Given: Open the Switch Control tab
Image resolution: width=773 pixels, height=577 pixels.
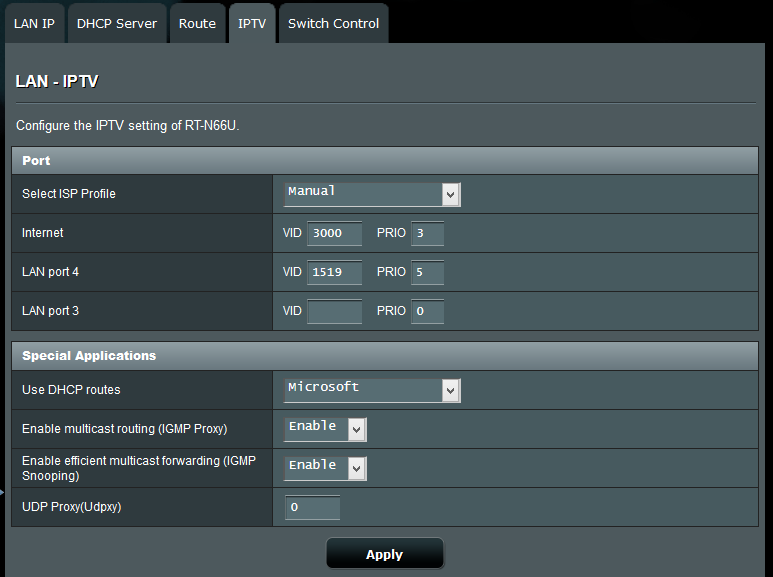Looking at the screenshot, I should click(333, 23).
